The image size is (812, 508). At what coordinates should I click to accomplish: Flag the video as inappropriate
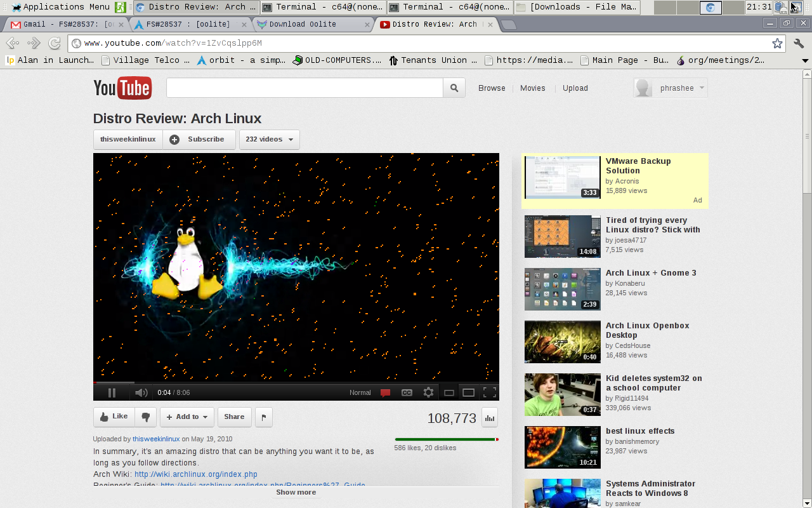(263, 417)
